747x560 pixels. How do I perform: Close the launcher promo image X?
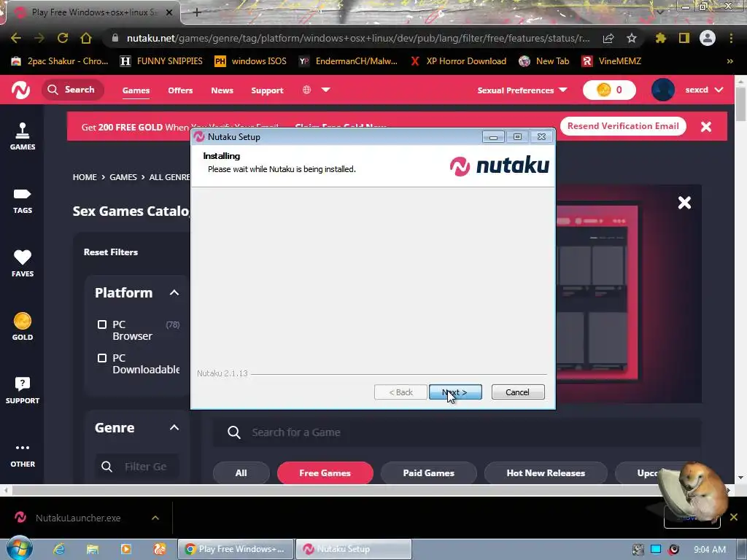(x=684, y=203)
